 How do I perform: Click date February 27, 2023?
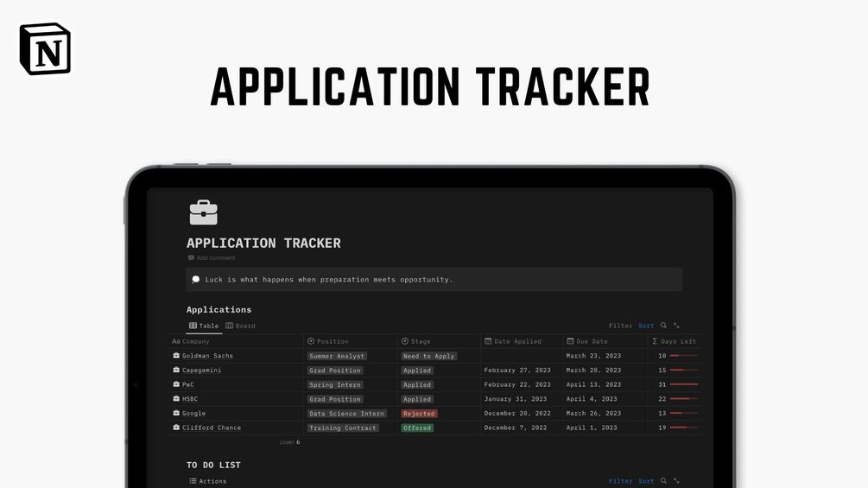517,371
